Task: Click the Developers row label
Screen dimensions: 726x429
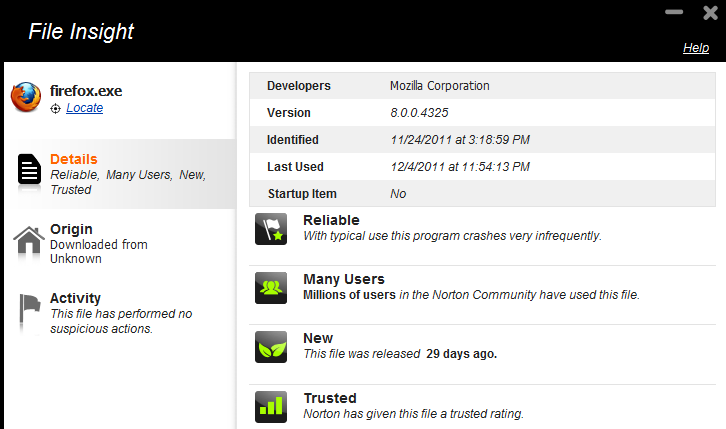Action: pos(299,86)
